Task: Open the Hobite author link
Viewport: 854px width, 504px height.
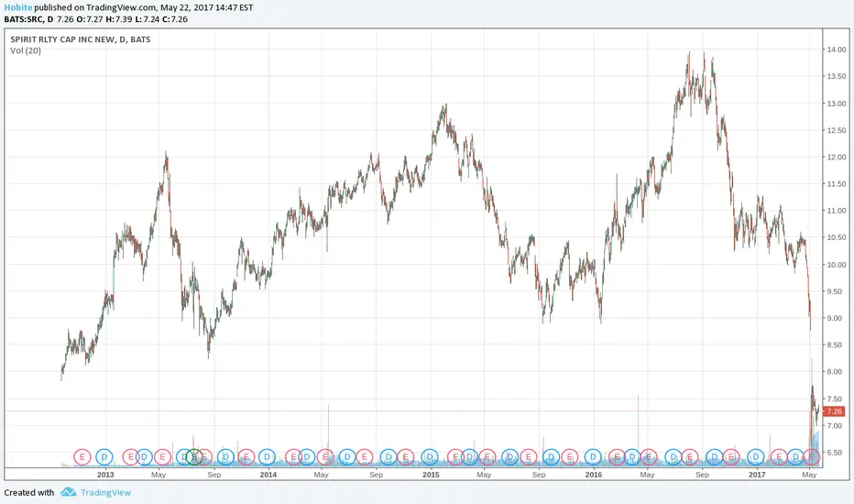Action: (18, 7)
